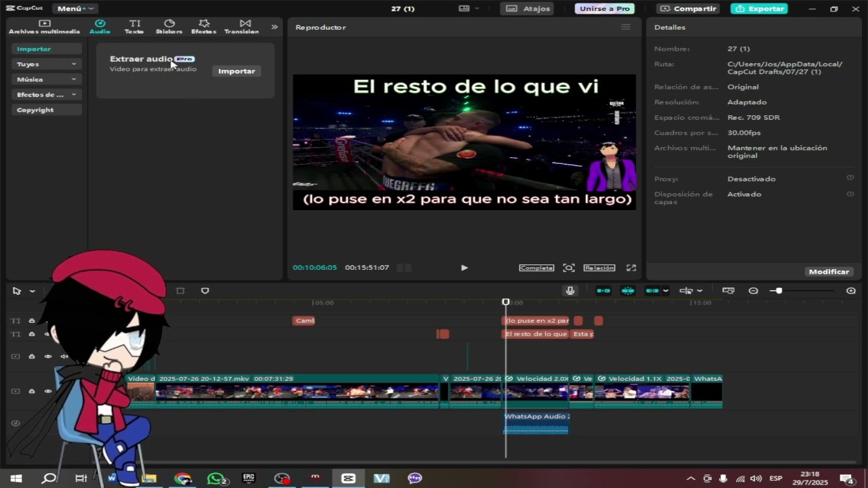Play the preview video
Viewport: 868px width, 488px height.
pos(465,268)
